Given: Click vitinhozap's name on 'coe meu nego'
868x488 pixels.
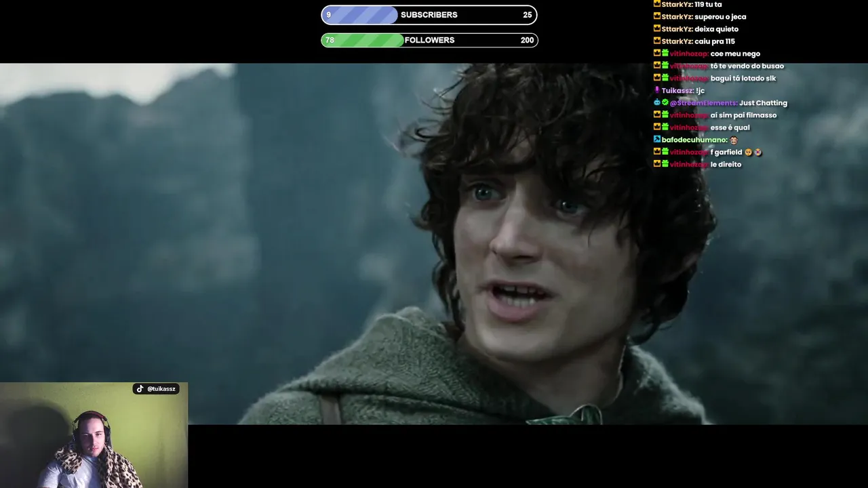Looking at the screenshot, I should [x=690, y=54].
